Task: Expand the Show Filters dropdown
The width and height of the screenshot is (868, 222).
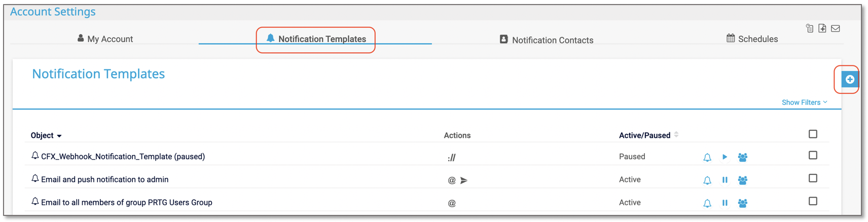Action: point(804,102)
